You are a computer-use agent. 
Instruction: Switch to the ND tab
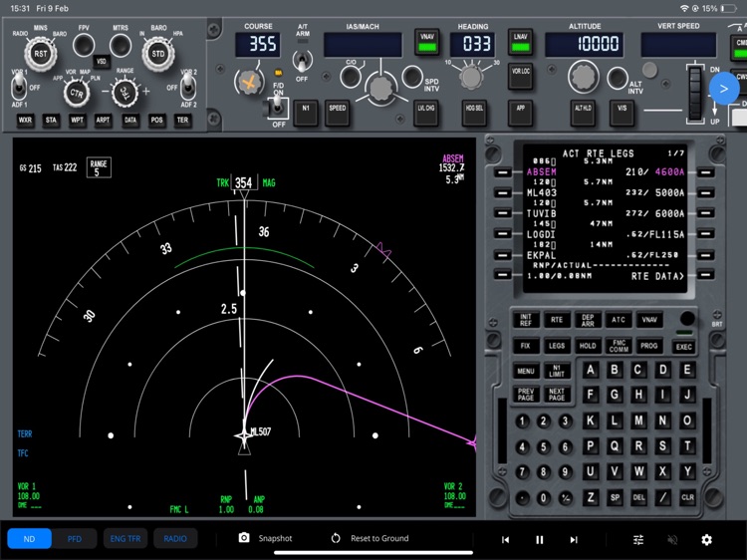(x=29, y=538)
